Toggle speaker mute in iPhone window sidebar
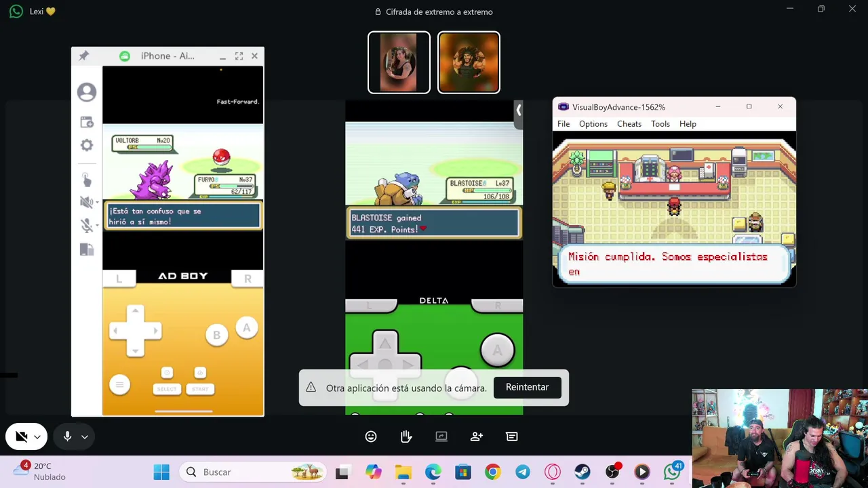868x488 pixels. pyautogui.click(x=85, y=202)
